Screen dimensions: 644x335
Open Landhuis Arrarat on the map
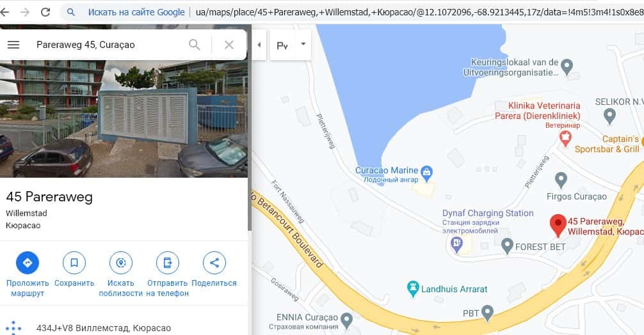[x=412, y=289]
